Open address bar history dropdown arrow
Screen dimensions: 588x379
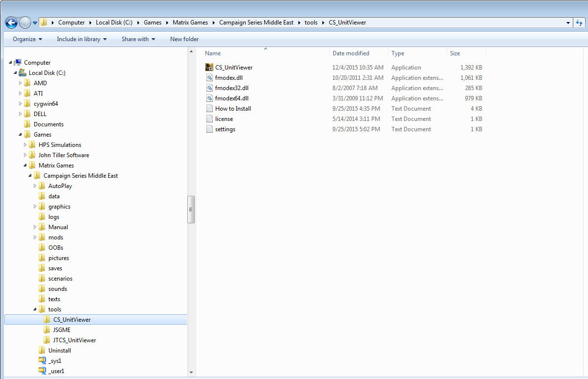point(568,23)
